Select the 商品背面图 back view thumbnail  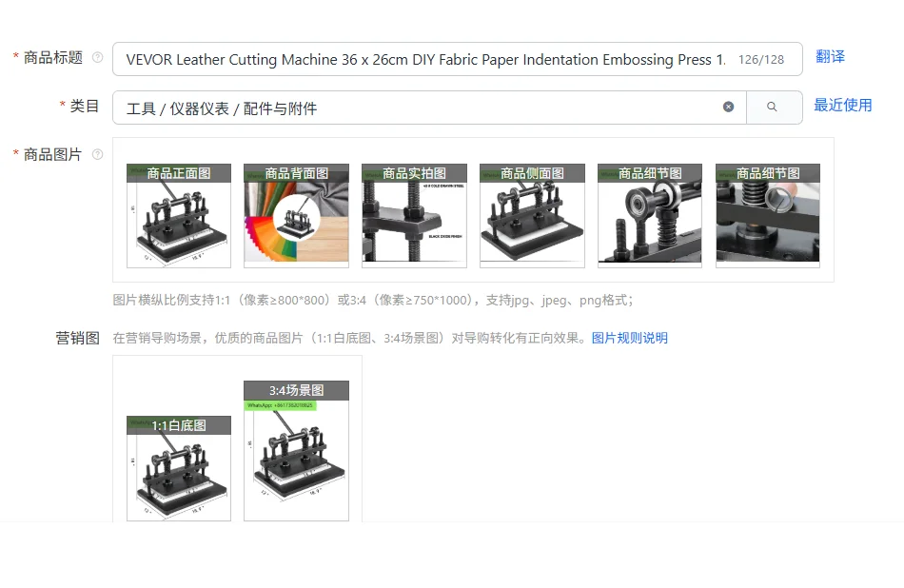pos(296,214)
